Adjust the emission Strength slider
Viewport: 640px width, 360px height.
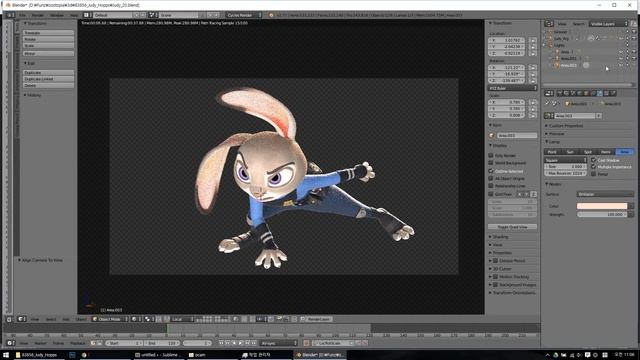point(602,214)
